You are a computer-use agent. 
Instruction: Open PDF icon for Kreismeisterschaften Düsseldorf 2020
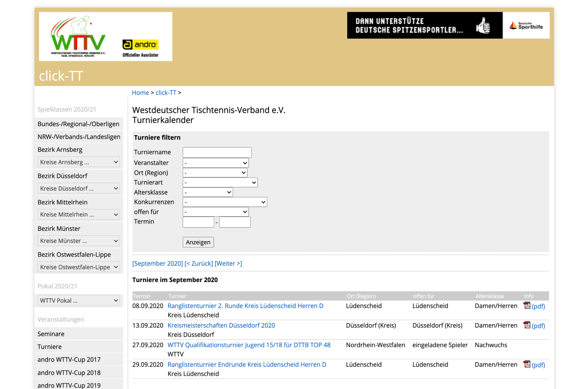point(527,325)
